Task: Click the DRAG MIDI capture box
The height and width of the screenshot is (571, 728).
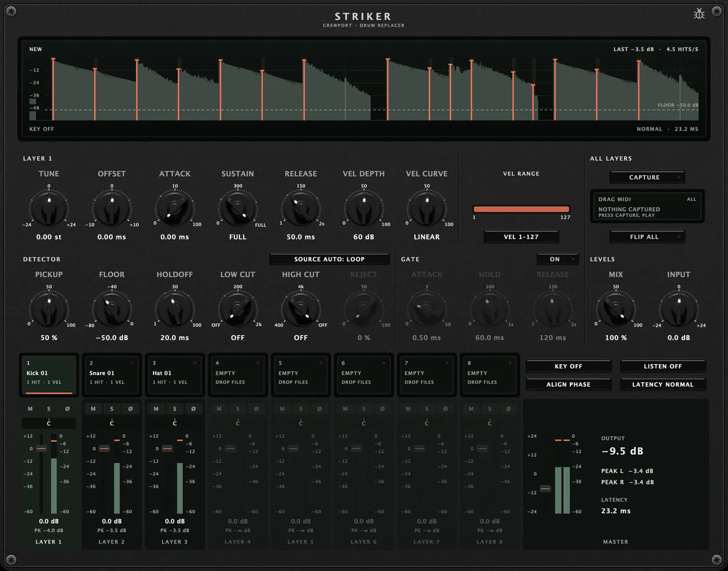Action: 647,206
